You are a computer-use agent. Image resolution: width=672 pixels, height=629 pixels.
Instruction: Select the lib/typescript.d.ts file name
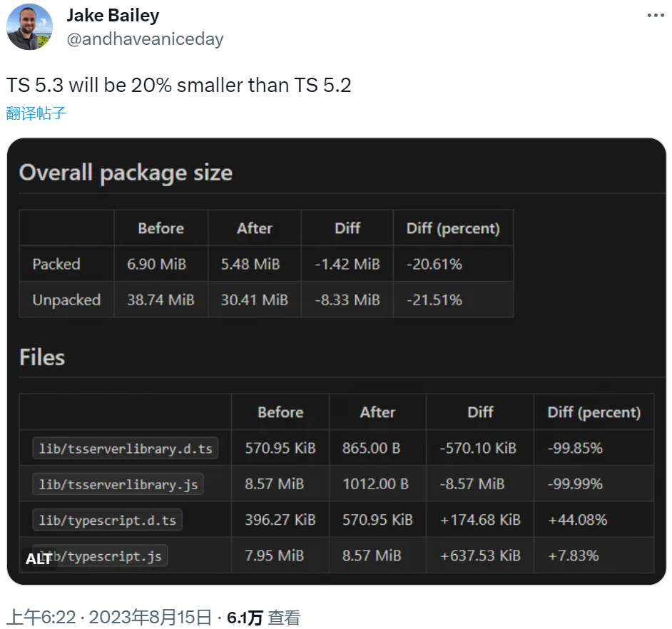pos(107,520)
